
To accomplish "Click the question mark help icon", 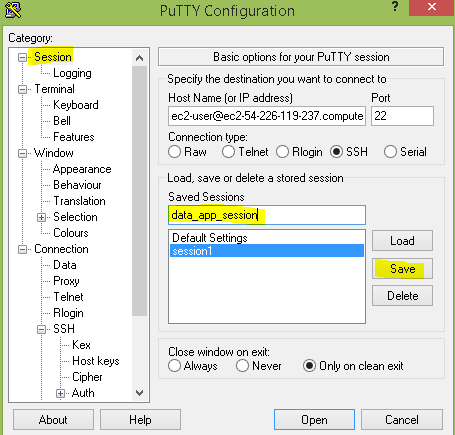I will 395,7.
